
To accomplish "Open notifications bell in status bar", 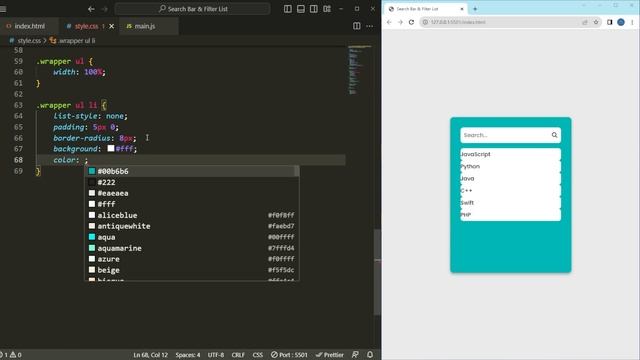I will click(370, 355).
